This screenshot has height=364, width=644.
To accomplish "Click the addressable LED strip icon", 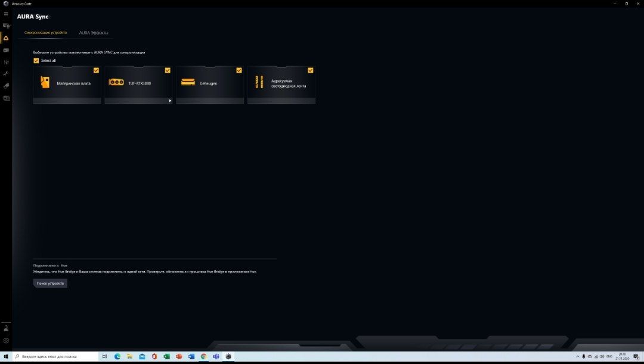I will (259, 82).
